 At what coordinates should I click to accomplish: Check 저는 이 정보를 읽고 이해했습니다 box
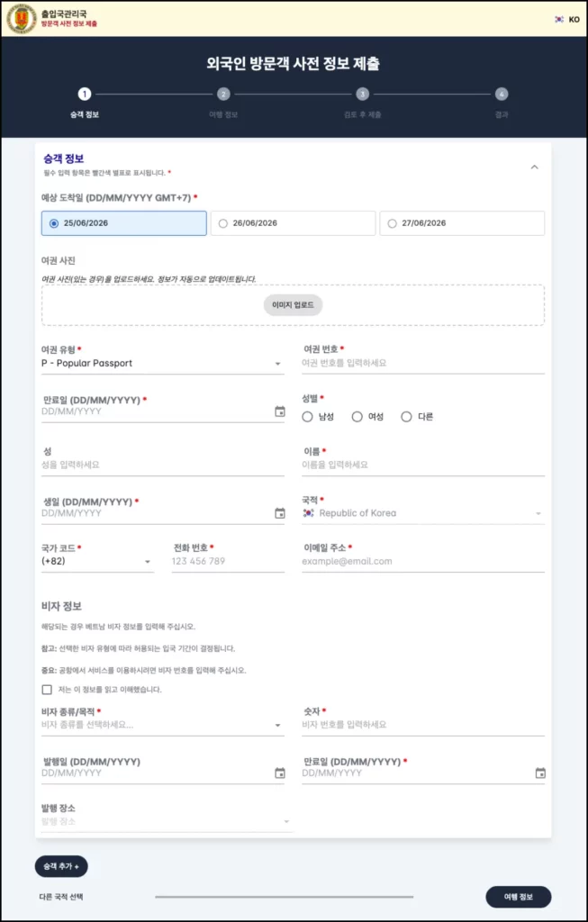click(x=47, y=689)
